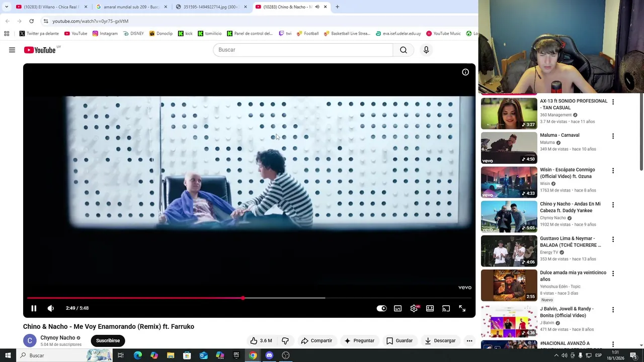Open the Basketball Live Stream bookmark
The height and width of the screenshot is (362, 644).
point(347,34)
